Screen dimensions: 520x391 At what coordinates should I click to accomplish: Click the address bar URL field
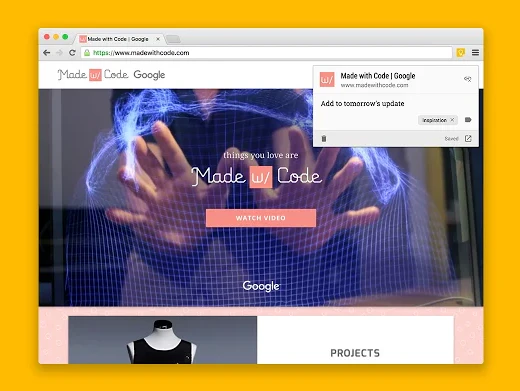[266, 53]
